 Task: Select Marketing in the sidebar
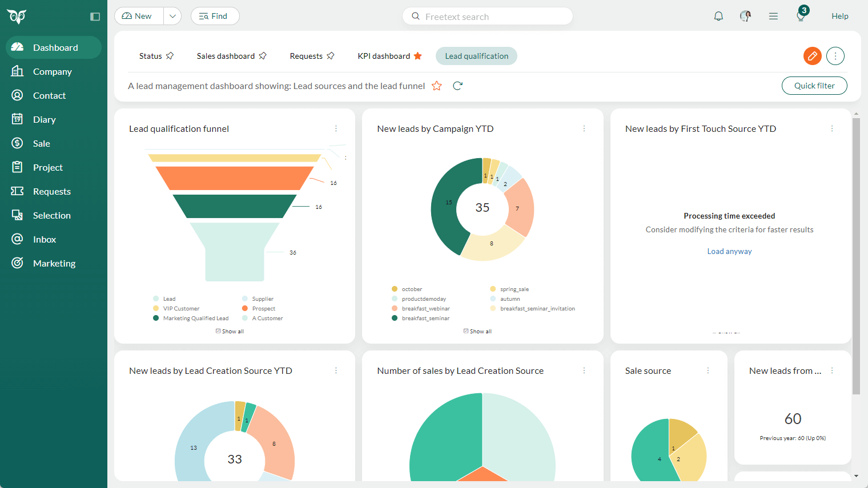click(54, 263)
